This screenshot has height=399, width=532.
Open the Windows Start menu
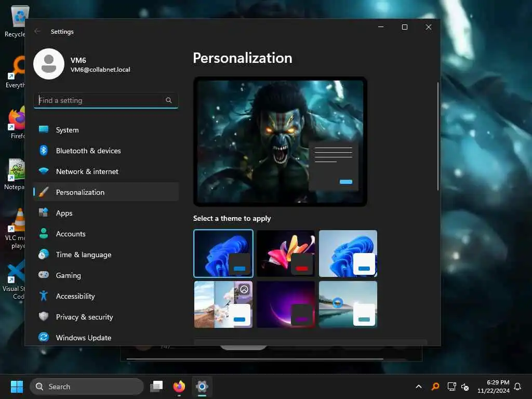pos(17,387)
